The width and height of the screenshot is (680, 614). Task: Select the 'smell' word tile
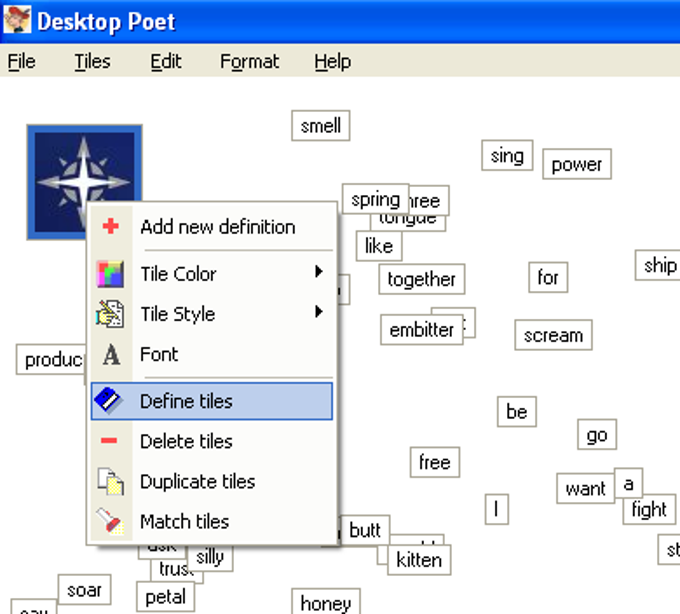pos(321,126)
